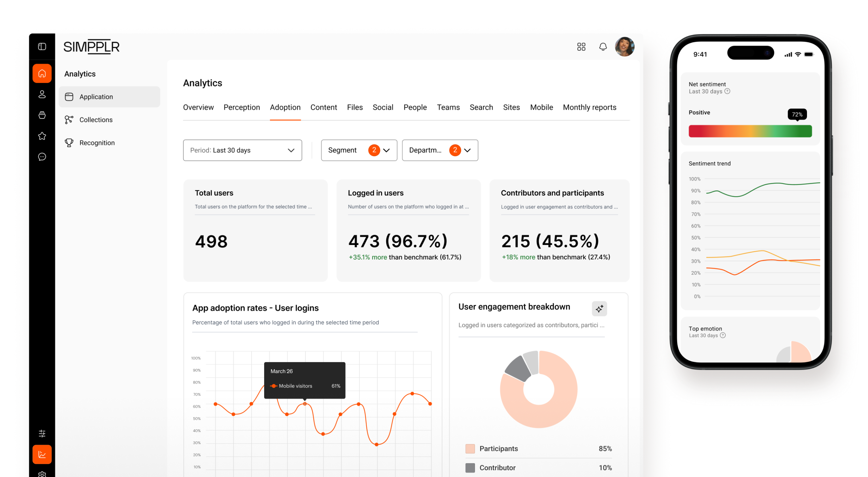
Task: Click the Contributor legend color swatch
Action: click(x=470, y=468)
